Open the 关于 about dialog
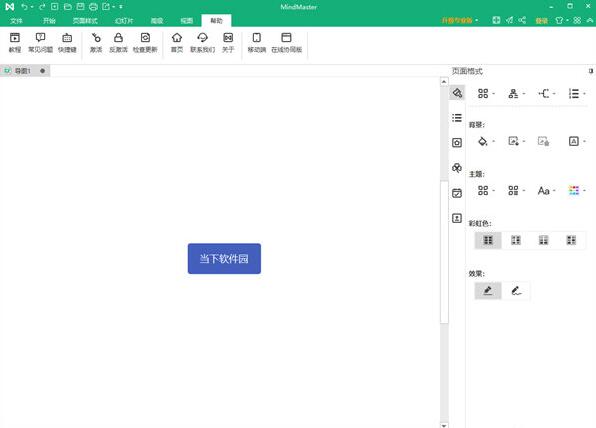The width and height of the screenshot is (596, 428). (228, 43)
